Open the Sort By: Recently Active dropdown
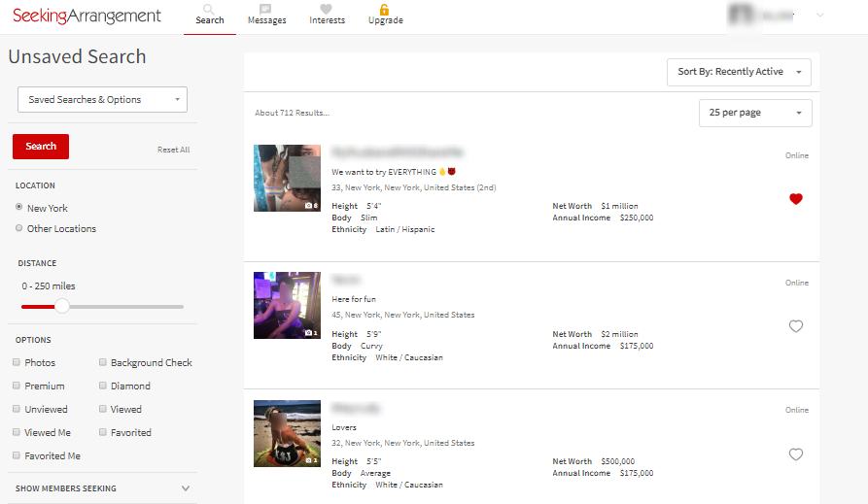This screenshot has width=868, height=504. click(x=739, y=72)
